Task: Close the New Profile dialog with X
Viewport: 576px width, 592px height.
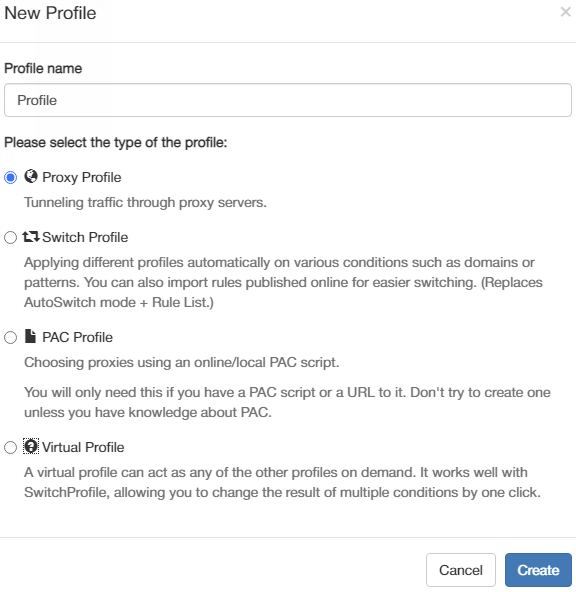Action: (565, 12)
